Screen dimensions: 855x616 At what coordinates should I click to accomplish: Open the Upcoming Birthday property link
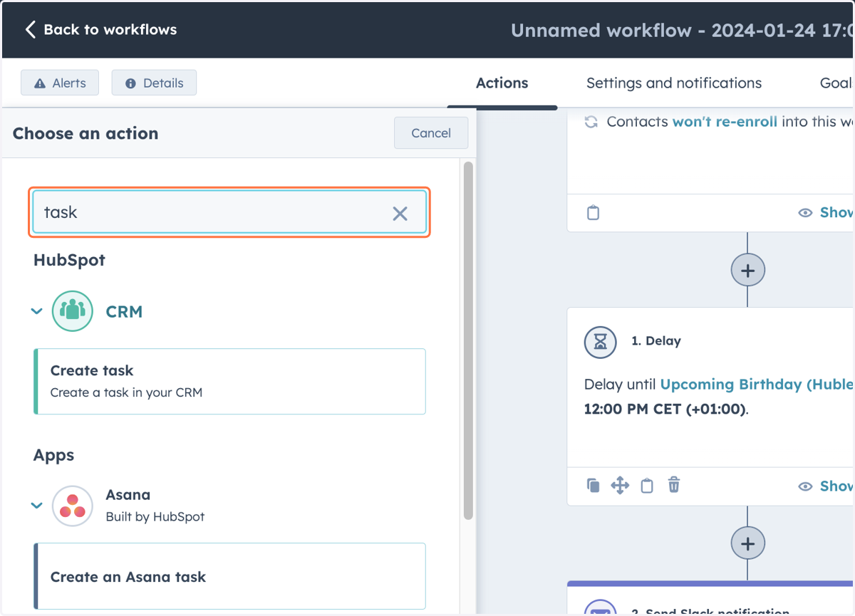tap(757, 385)
